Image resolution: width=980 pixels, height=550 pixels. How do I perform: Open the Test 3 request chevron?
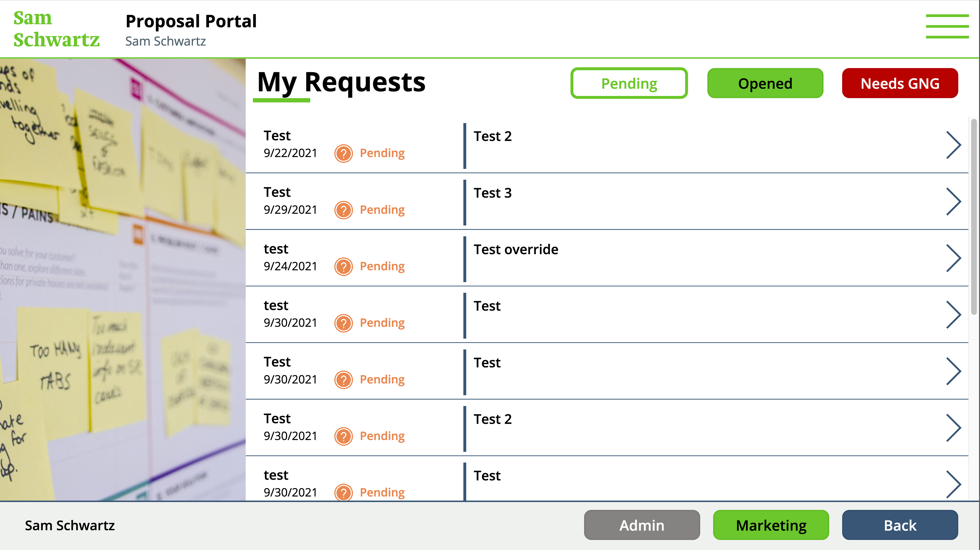coord(953,201)
